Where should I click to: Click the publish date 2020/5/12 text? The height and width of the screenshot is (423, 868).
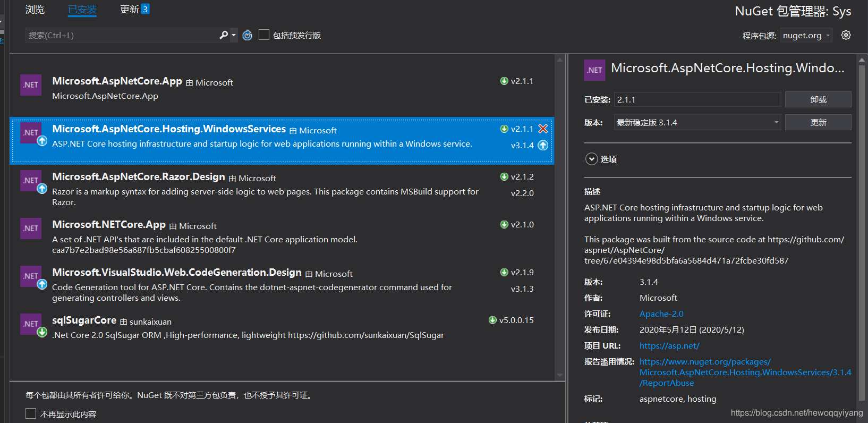click(692, 329)
